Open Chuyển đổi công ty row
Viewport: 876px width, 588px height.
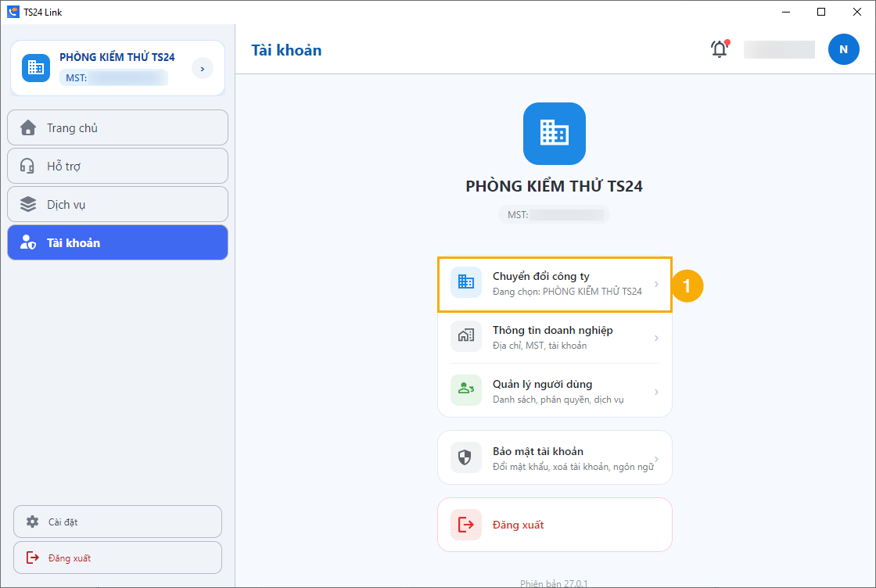click(555, 285)
